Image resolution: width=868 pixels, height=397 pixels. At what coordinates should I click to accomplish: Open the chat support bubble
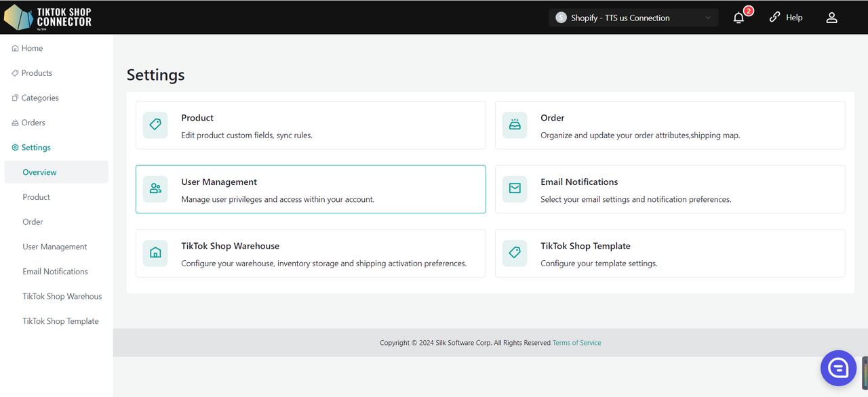838,368
